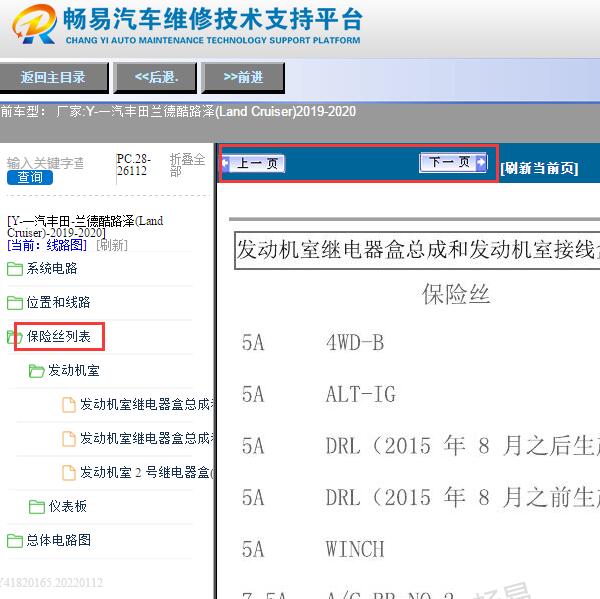Select the 4WD-B fuse entry
The width and height of the screenshot is (600, 599).
click(355, 343)
